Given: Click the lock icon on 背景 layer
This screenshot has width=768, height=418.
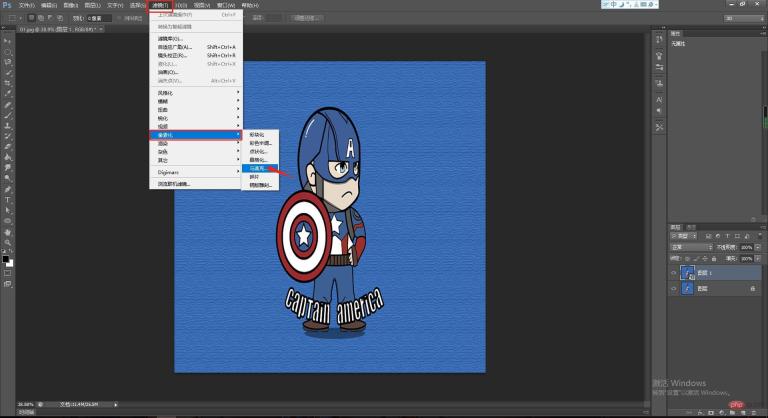Looking at the screenshot, I should 751,288.
